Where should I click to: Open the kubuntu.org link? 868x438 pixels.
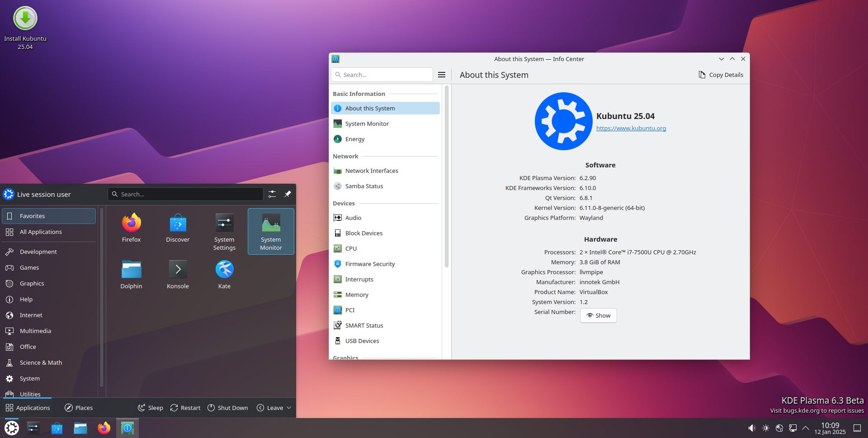[631, 128]
